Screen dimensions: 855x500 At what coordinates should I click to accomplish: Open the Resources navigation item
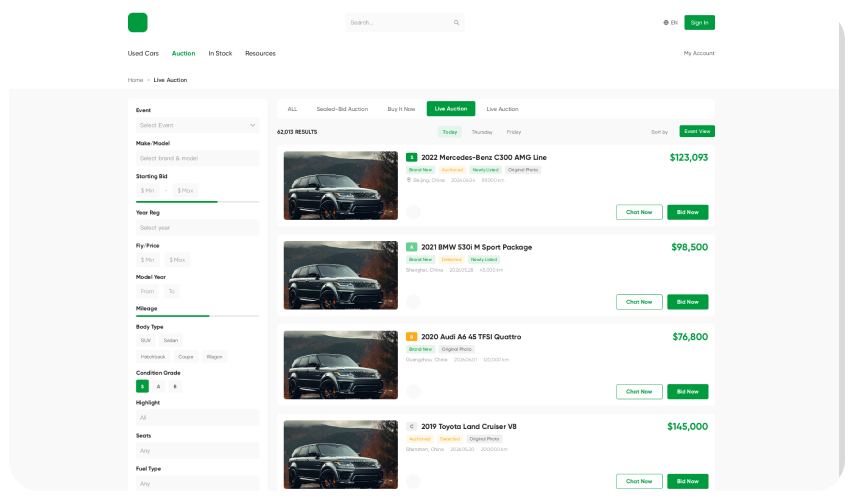tap(260, 53)
